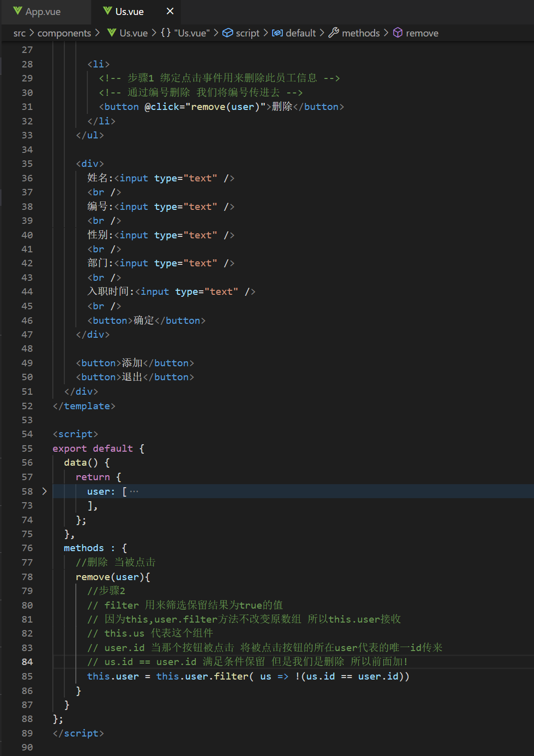Click the script cube icon in the breadcrumb bar

pos(227,33)
